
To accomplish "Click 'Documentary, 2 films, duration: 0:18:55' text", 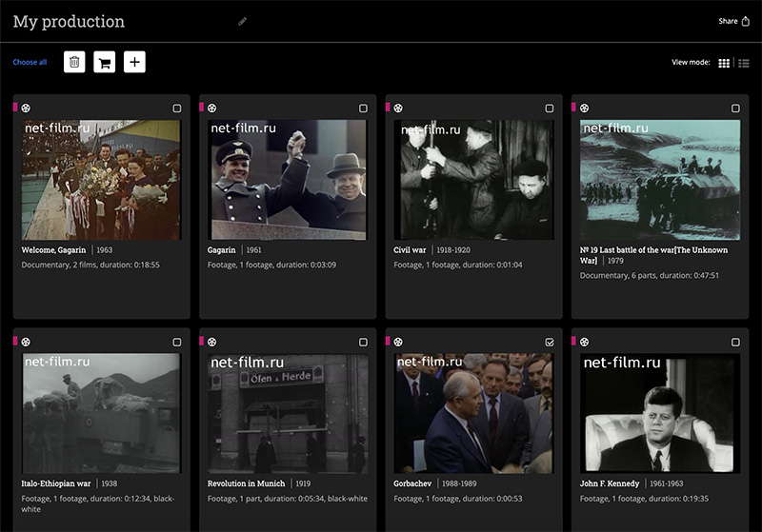I will point(90,265).
